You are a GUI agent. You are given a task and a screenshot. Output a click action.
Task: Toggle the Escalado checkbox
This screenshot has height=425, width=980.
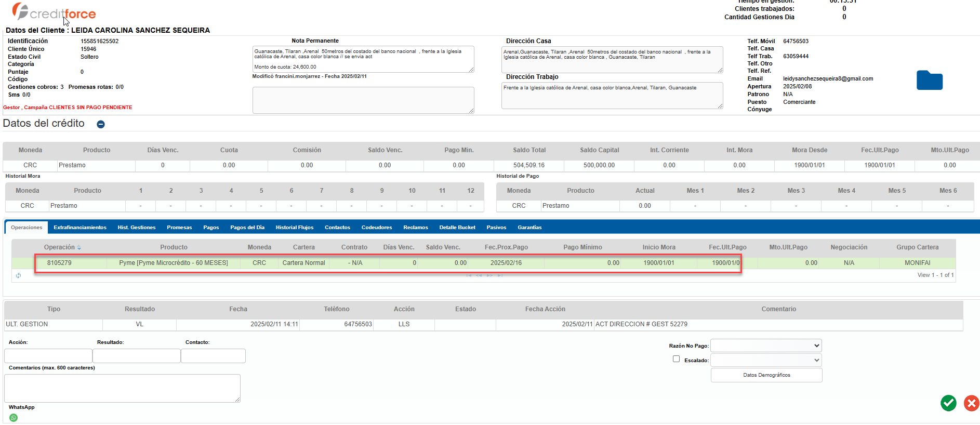coord(676,358)
